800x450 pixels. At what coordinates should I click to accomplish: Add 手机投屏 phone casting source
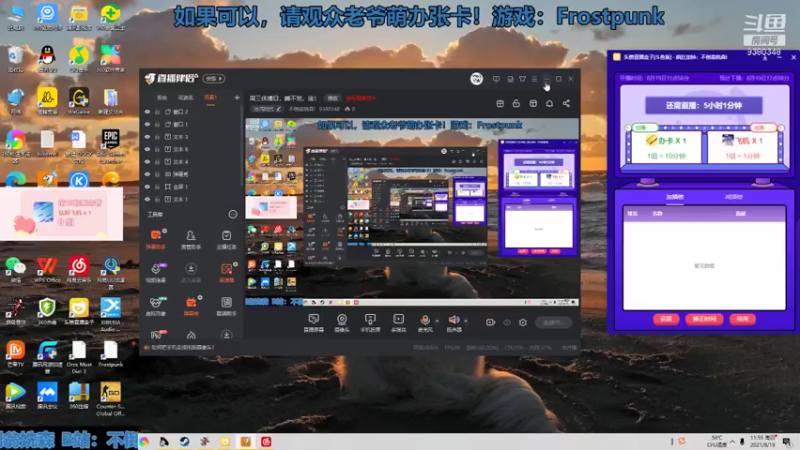tap(370, 322)
